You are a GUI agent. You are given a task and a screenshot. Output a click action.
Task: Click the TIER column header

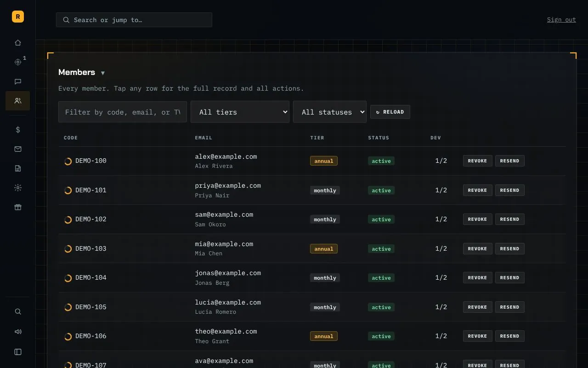click(317, 138)
